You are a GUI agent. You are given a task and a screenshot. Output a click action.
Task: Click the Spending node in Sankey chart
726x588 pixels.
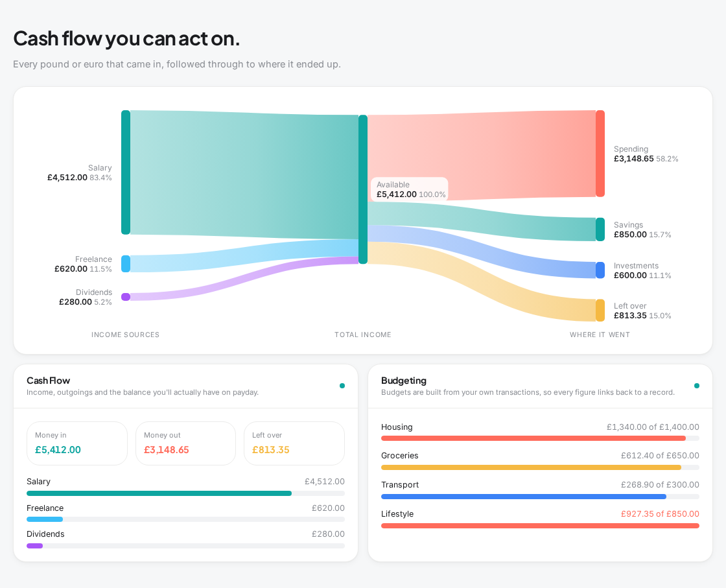600,153
